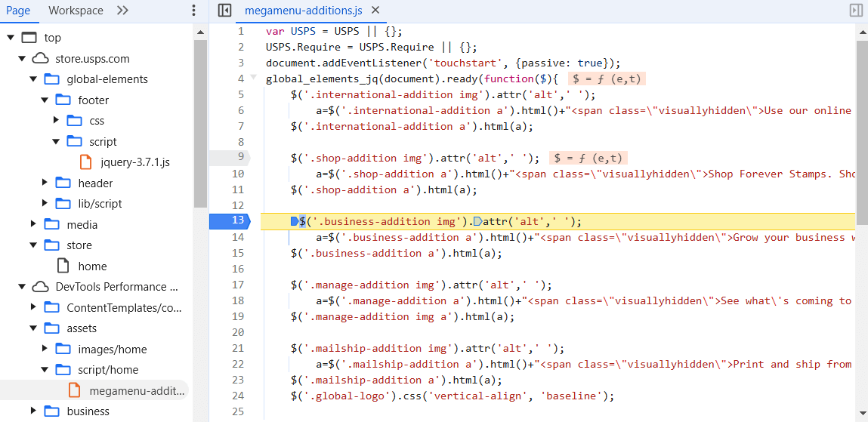Collapse the DevTools Performance domain arrow
This screenshot has height=422, width=868.
pos(22,287)
